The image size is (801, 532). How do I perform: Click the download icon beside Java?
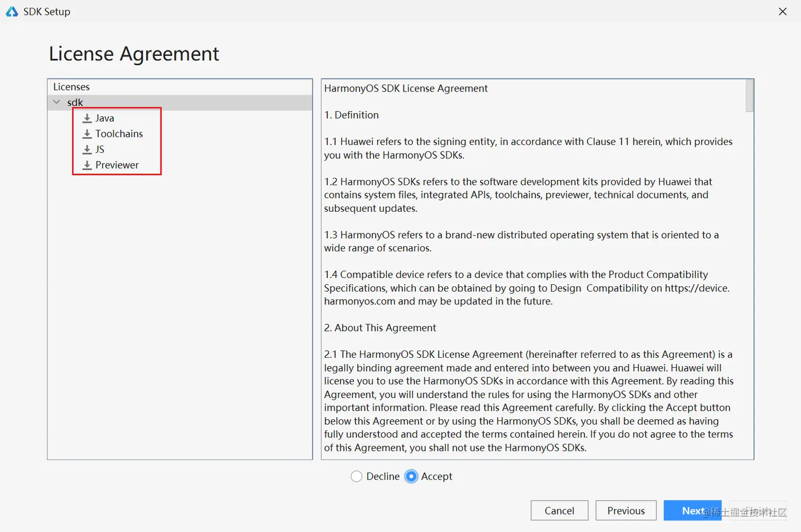point(87,118)
